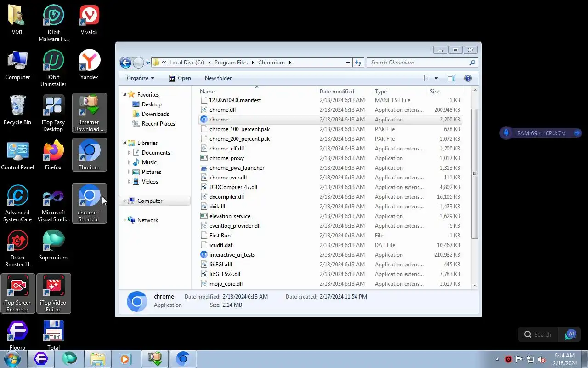Select the Supermium desktop icon
588x368 pixels.
pyautogui.click(x=53, y=245)
